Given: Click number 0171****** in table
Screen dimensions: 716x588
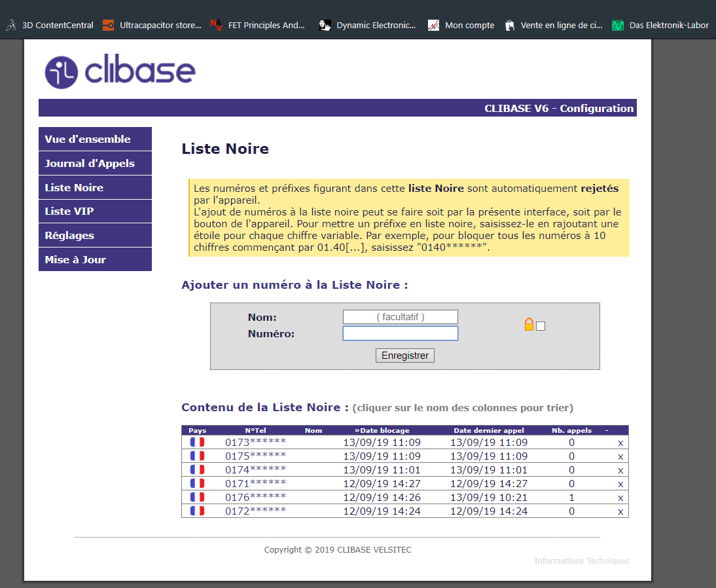Looking at the screenshot, I should pos(255,483).
